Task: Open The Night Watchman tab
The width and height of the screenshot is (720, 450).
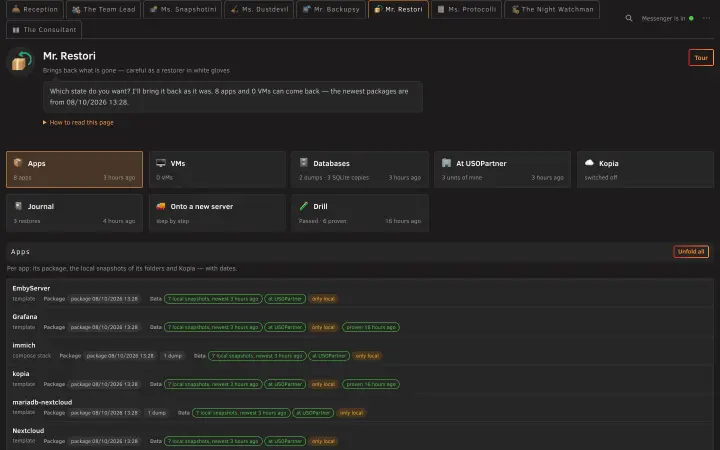Action: pyautogui.click(x=551, y=9)
